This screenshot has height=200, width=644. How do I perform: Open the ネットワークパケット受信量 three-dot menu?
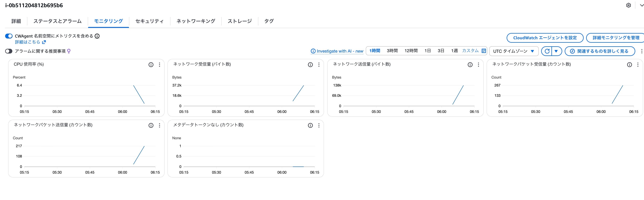tap(638, 65)
